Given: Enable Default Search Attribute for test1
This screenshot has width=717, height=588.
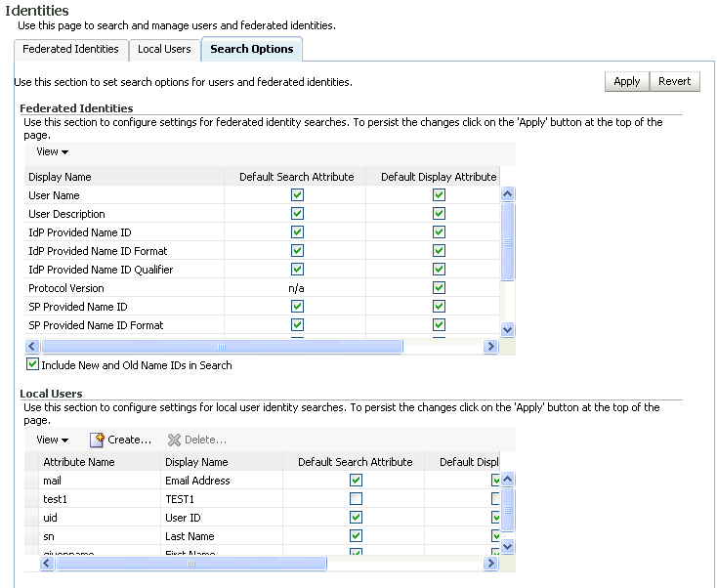Looking at the screenshot, I should pyautogui.click(x=356, y=499).
